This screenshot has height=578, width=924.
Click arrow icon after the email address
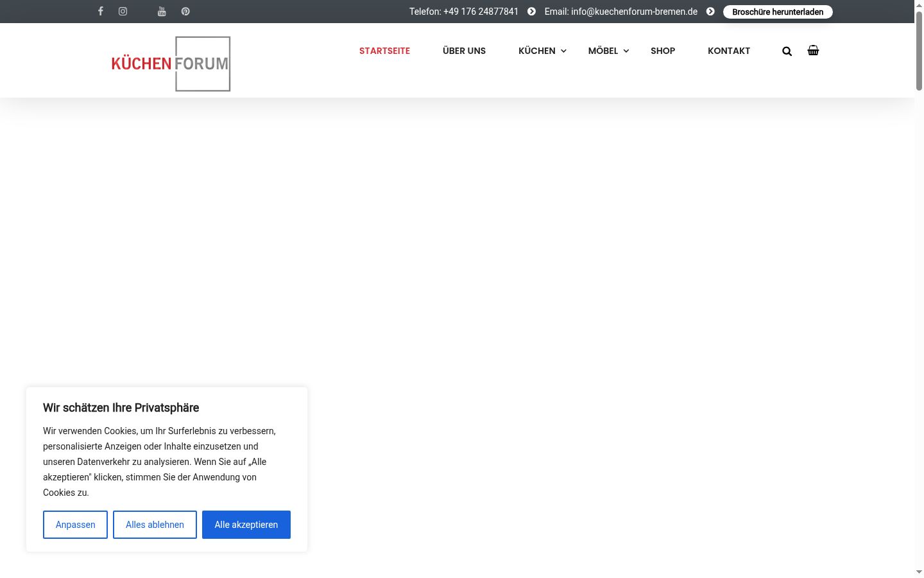(710, 12)
